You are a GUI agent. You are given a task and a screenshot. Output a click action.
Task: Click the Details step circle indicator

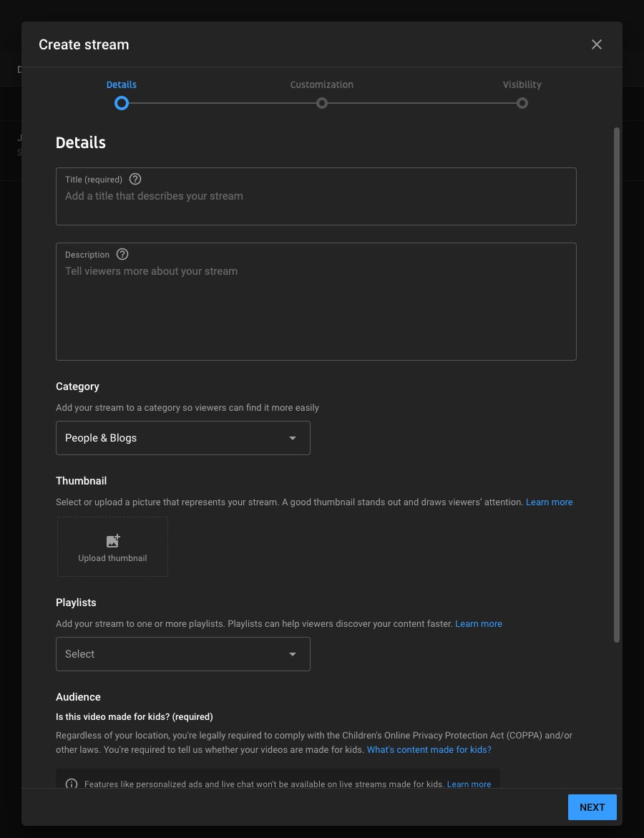122,103
